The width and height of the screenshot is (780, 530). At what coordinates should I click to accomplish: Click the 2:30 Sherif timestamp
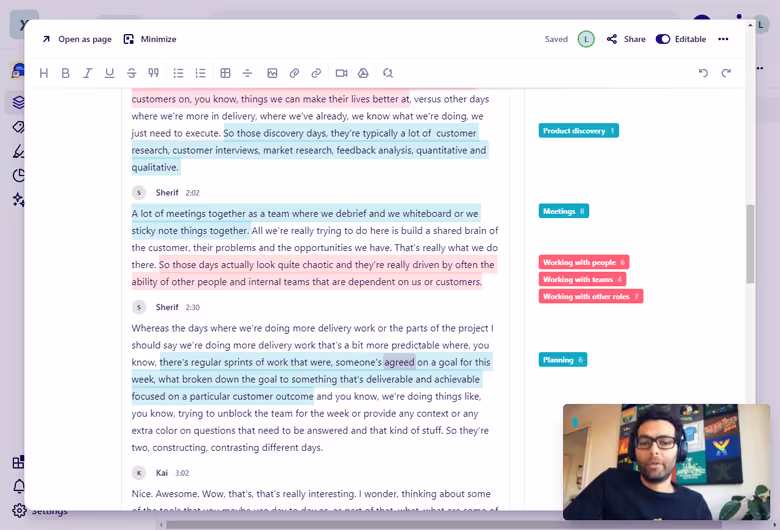click(x=193, y=307)
